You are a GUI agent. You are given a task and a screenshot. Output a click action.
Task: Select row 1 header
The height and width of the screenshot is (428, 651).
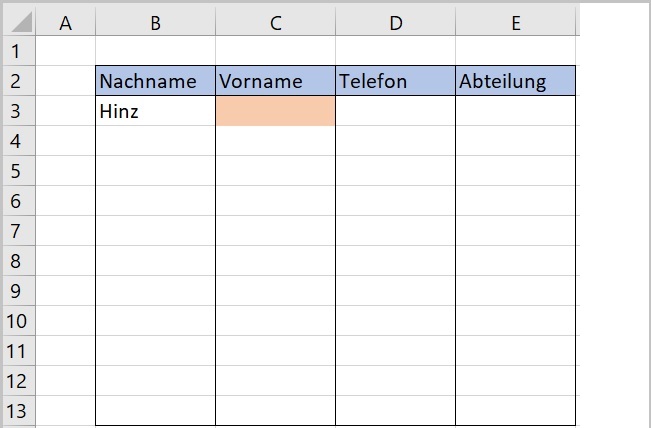[x=18, y=50]
